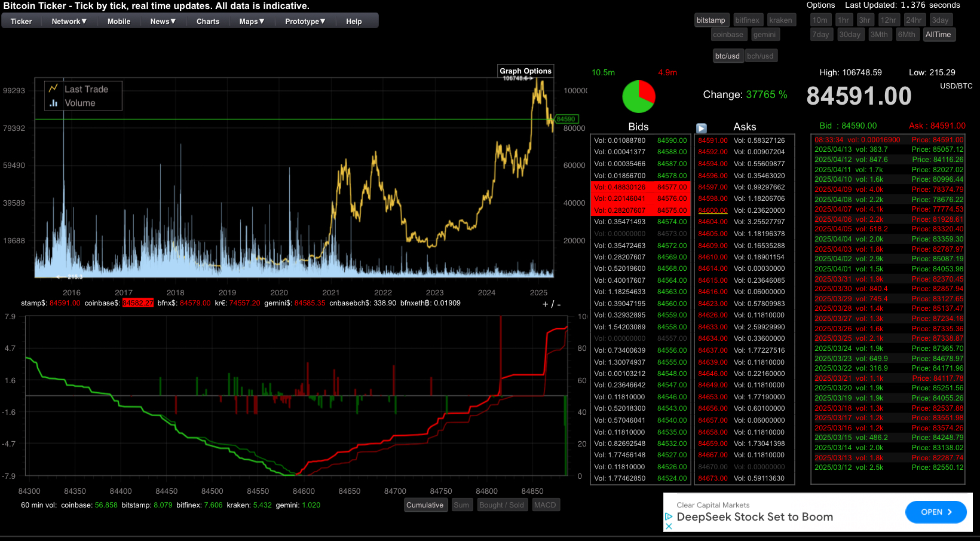This screenshot has height=541, width=980.
Task: Open the Charts menu item
Action: click(x=208, y=22)
